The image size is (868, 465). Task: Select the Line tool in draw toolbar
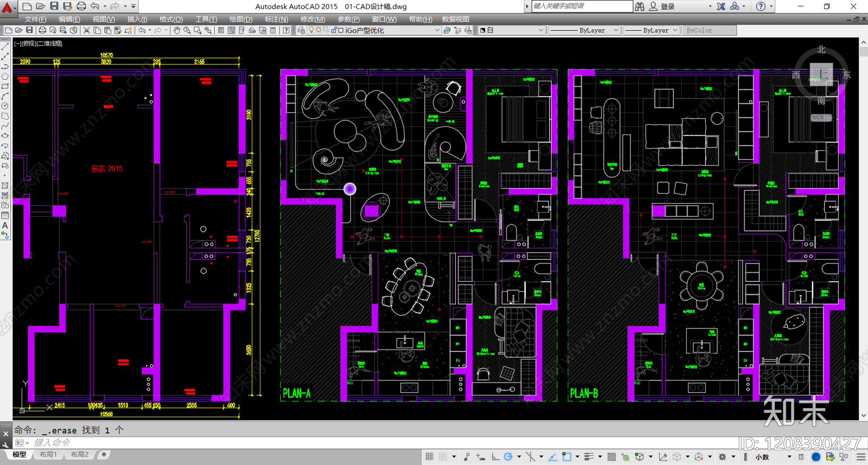5,47
